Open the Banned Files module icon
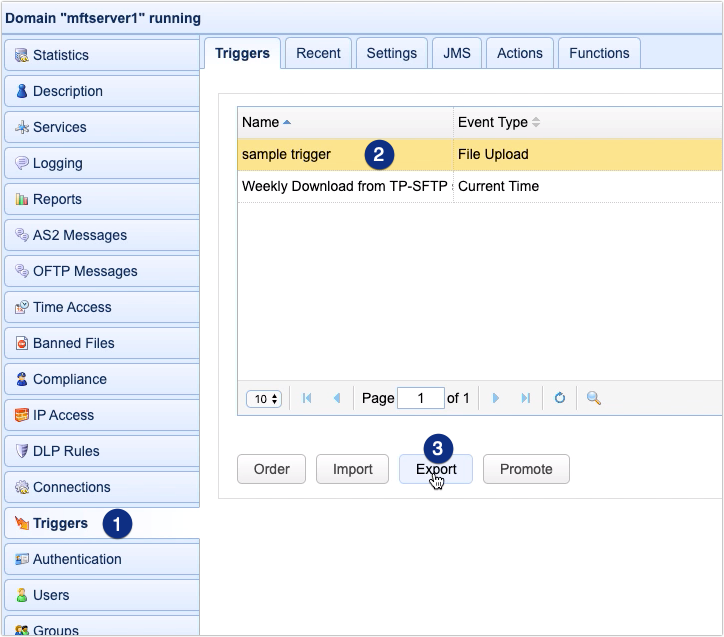The height and width of the screenshot is (637, 724). pyautogui.click(x=21, y=343)
